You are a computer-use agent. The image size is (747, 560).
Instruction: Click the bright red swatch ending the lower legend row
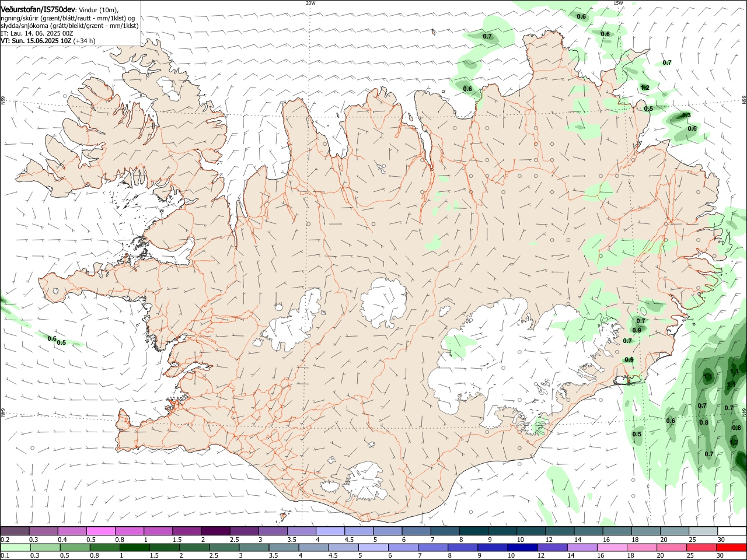[732, 547]
